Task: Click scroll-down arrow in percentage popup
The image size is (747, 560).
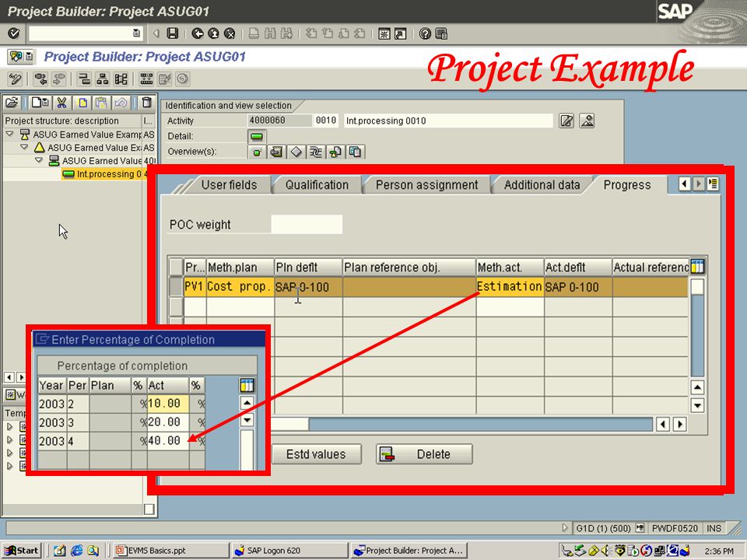Action: pos(247,421)
